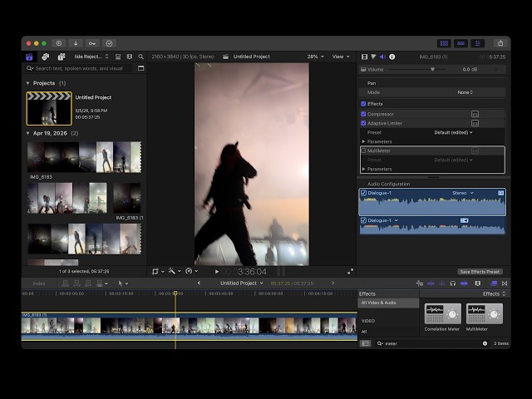Open the Audio inspector speaker icon
Screen dimensions: 532x399
[x=382, y=57]
